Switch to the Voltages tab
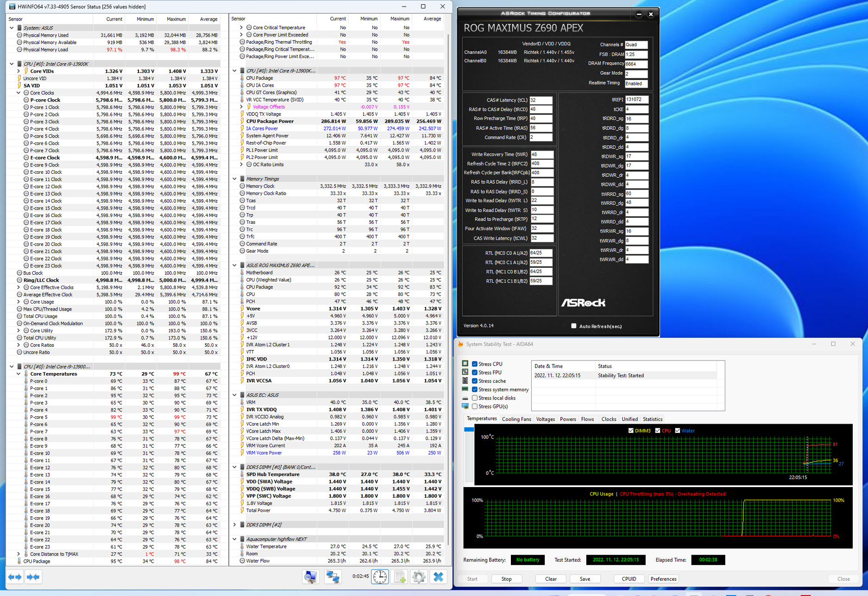Screen dimensions: 868x596 [x=545, y=419]
